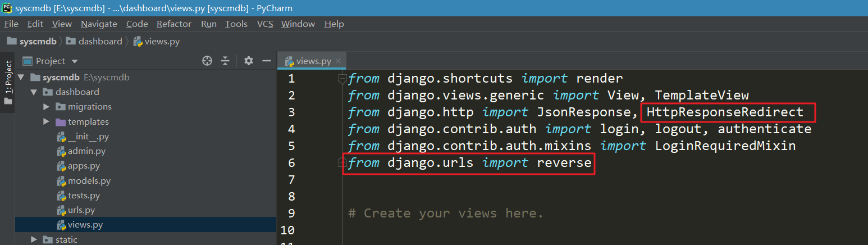Click fold end marker on line 6
This screenshot has width=868, height=245.
pyautogui.click(x=341, y=162)
